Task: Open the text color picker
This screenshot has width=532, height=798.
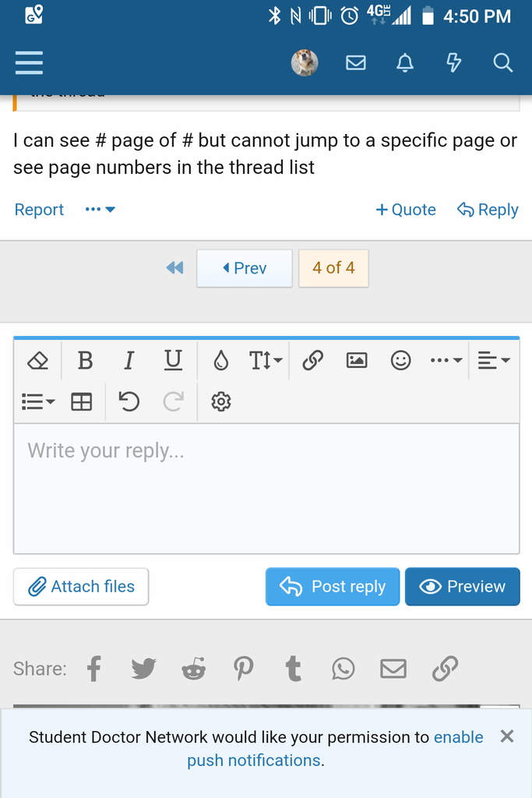Action: point(221,360)
